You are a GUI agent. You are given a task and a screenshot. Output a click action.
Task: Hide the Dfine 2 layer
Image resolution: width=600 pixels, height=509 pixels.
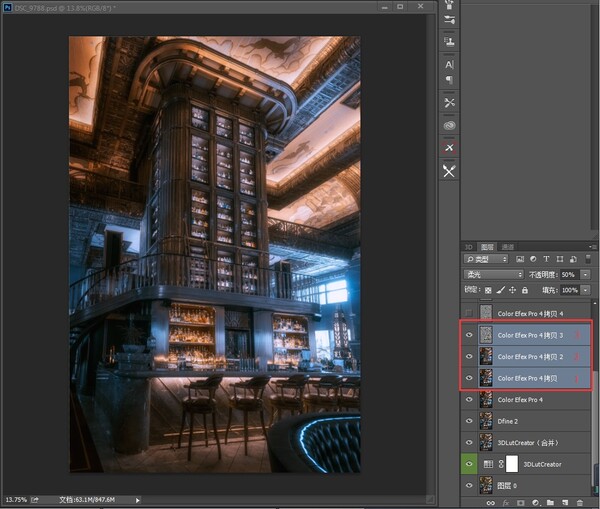point(469,421)
